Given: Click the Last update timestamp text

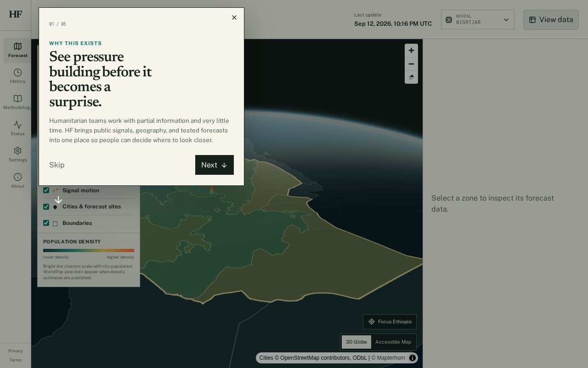Looking at the screenshot, I should click(393, 23).
